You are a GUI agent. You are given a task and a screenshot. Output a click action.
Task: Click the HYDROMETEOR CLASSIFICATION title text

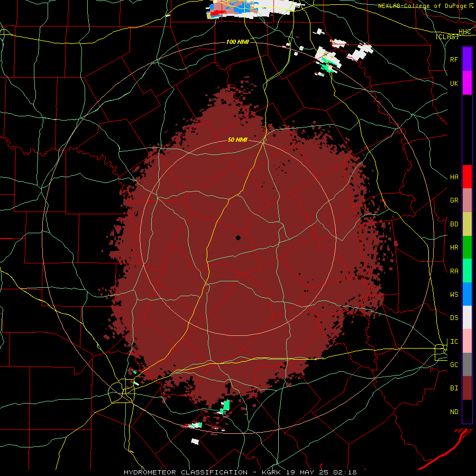[186, 472]
